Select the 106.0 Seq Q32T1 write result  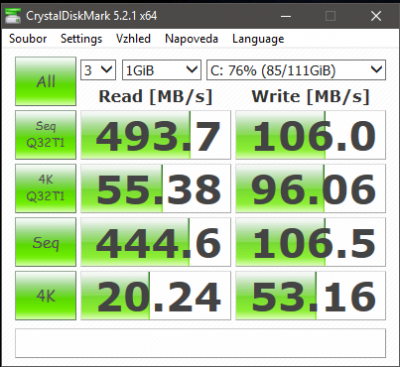coord(311,135)
